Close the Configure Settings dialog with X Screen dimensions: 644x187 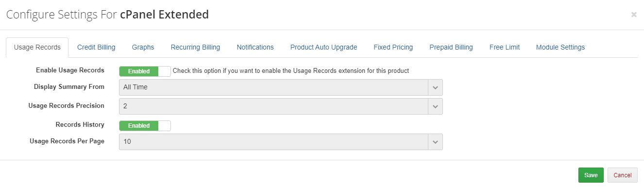(x=634, y=15)
